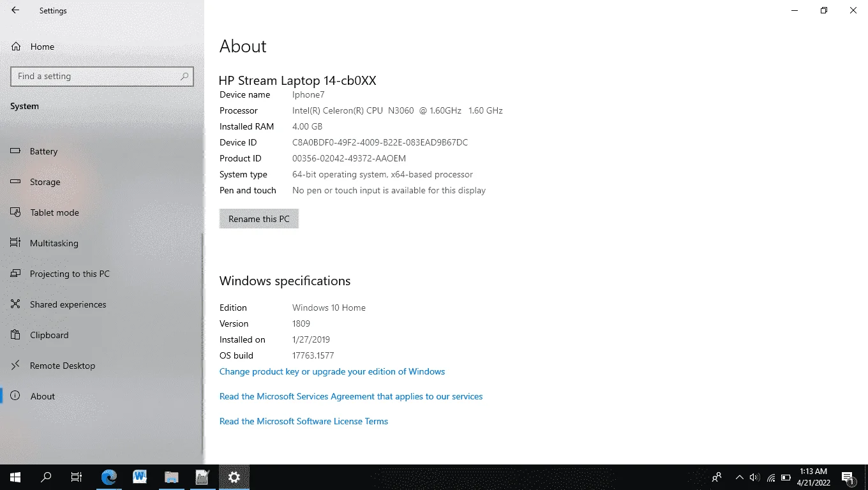The image size is (868, 490).
Task: Click the Product ID value 00356-02042-49372-AAOEM
Action: pyautogui.click(x=349, y=158)
